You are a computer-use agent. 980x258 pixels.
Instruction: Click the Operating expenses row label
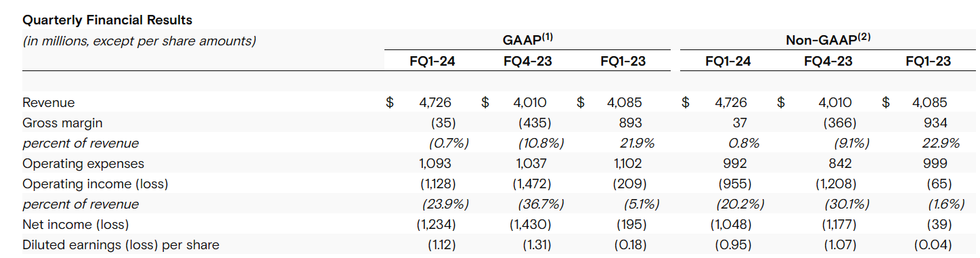(x=83, y=164)
